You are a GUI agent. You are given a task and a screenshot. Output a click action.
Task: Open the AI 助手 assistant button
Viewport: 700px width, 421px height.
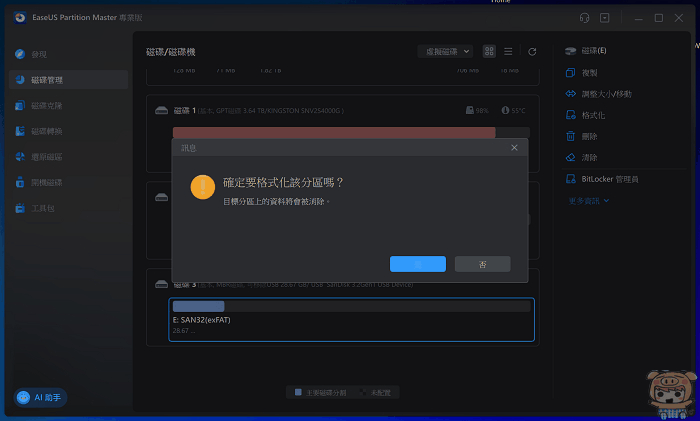pos(40,397)
